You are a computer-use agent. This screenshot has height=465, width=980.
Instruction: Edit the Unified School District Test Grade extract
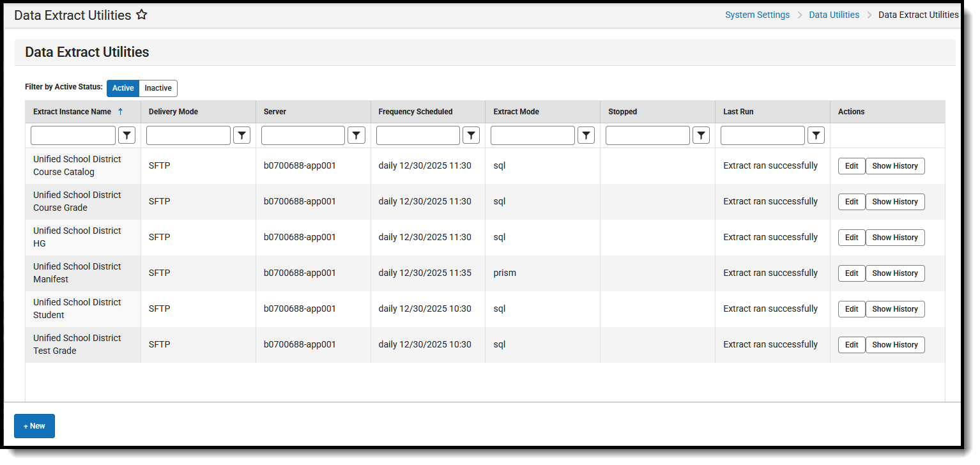click(851, 344)
